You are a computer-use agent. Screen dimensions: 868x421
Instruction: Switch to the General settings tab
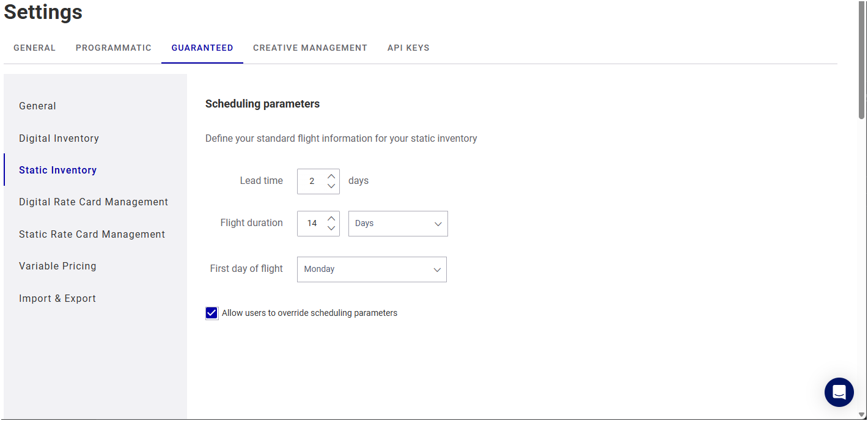tap(34, 48)
